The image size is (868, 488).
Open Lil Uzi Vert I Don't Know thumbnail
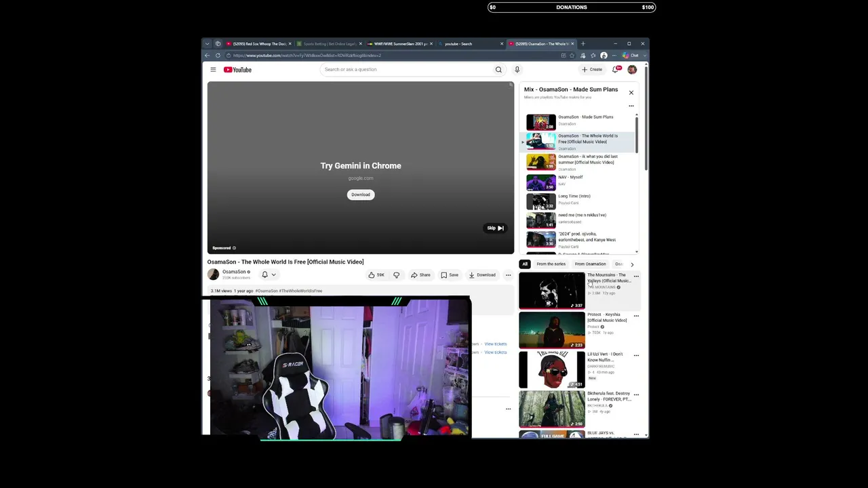(551, 369)
